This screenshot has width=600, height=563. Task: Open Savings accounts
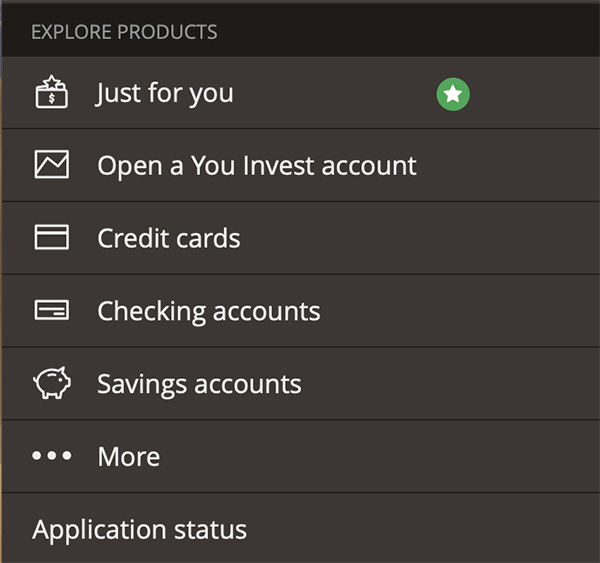coord(199,384)
